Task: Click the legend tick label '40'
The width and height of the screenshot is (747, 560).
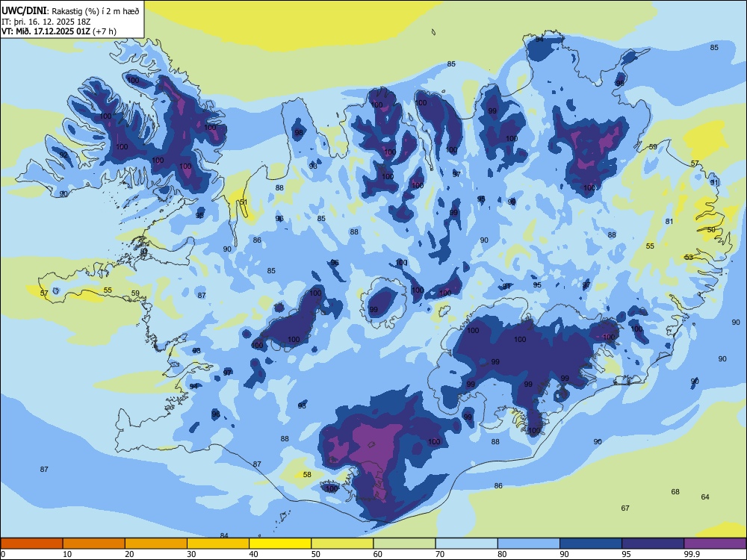Action: (253, 554)
